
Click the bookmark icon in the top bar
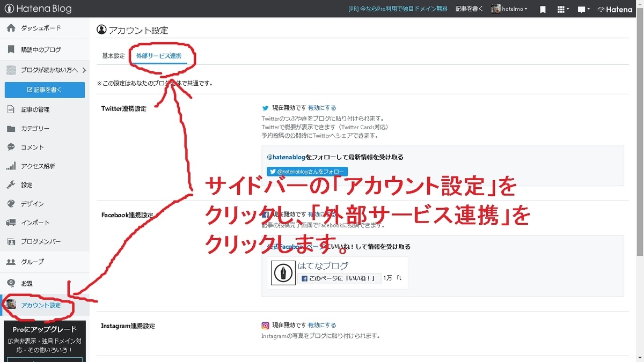543,9
